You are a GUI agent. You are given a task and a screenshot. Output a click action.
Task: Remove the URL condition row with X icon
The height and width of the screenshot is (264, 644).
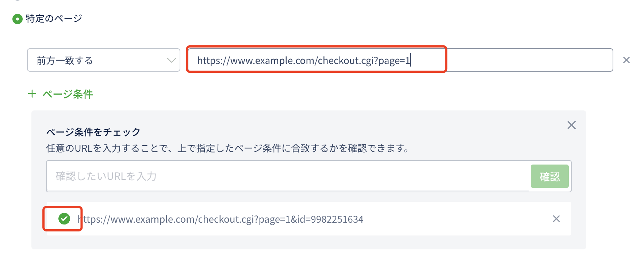click(626, 60)
